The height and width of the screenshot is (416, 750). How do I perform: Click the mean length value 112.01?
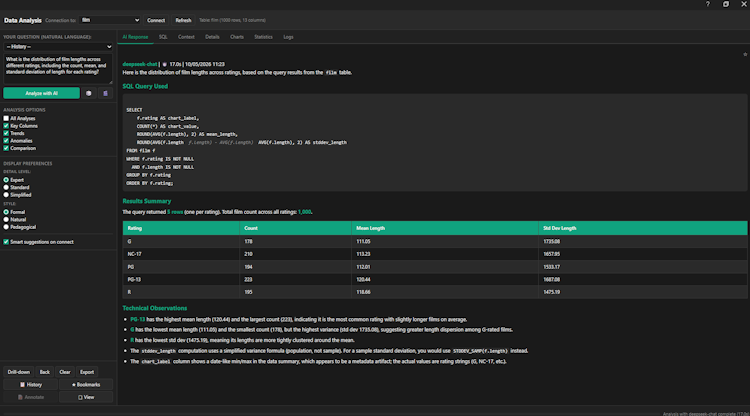click(364, 267)
